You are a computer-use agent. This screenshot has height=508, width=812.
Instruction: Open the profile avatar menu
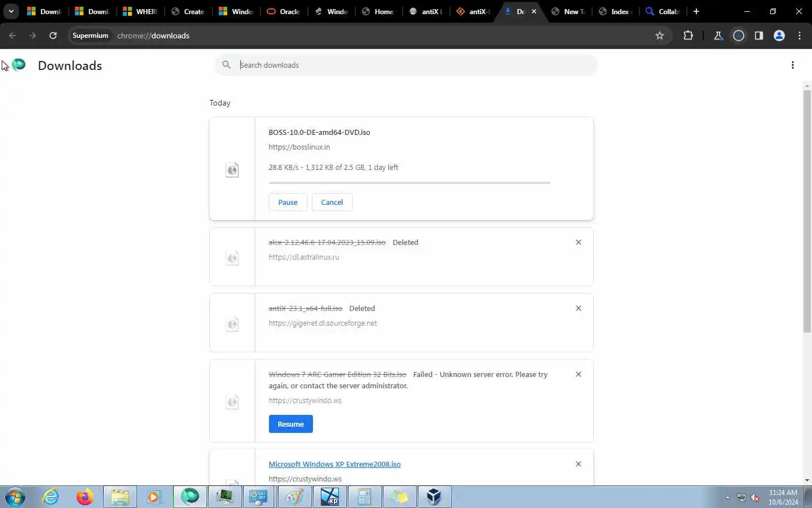click(x=779, y=36)
